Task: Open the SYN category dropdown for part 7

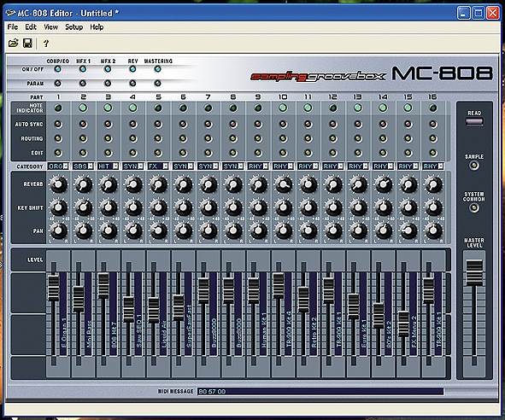Action: [208, 166]
